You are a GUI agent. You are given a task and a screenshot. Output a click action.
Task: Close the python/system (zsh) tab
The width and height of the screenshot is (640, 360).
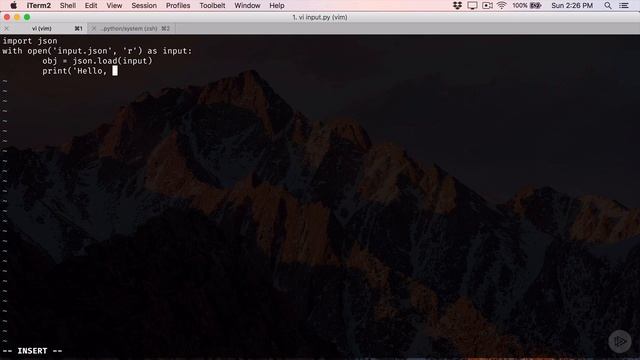(94, 29)
